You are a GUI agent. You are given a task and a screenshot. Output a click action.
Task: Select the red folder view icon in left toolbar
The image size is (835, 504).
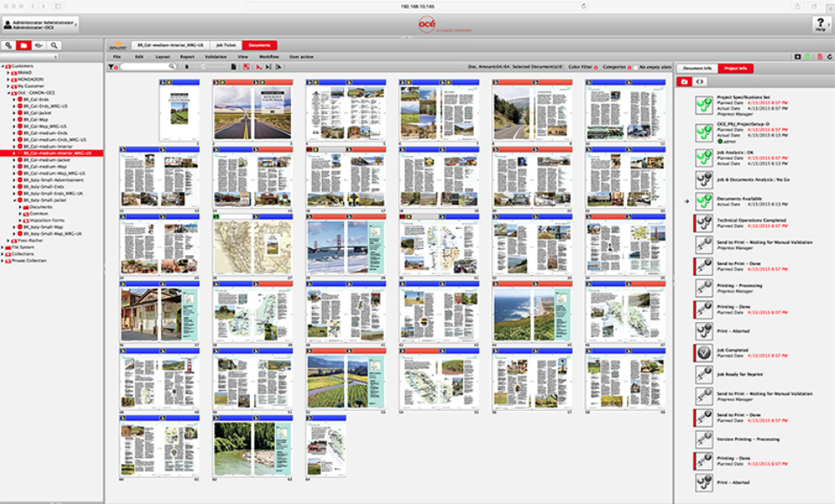click(24, 45)
